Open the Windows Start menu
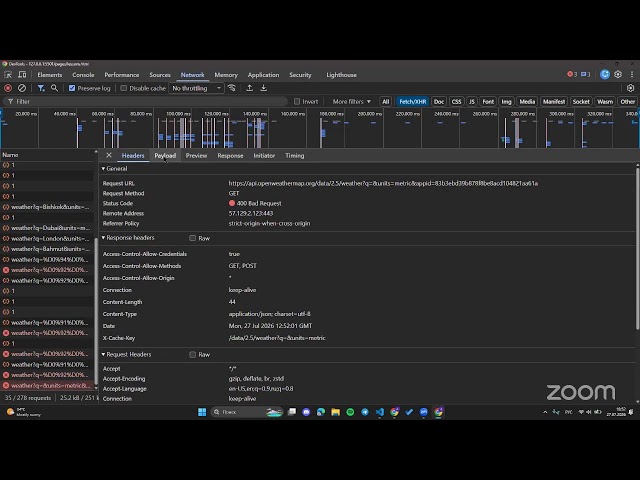 pyautogui.click(x=202, y=412)
